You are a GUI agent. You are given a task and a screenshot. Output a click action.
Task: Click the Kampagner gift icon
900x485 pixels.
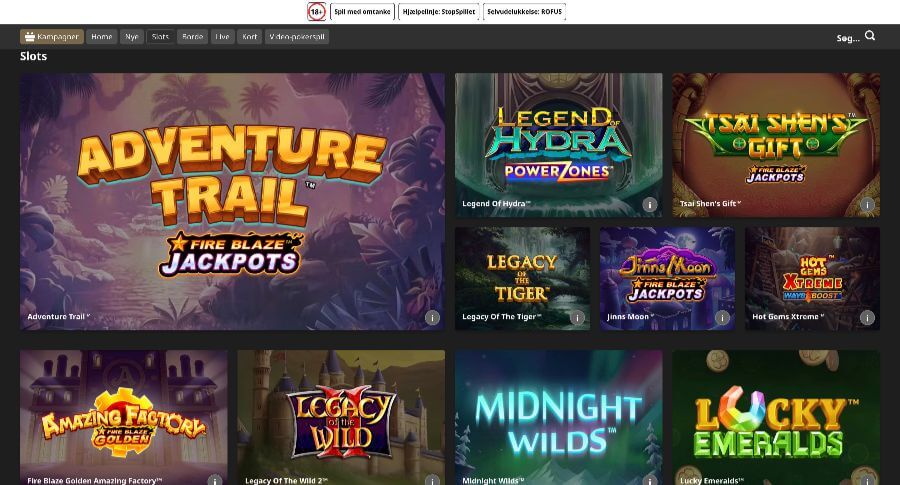(30, 37)
